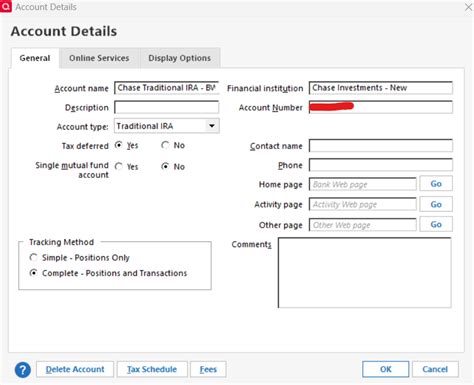
Task: Click the blue question mark help icon
Action: point(23,370)
